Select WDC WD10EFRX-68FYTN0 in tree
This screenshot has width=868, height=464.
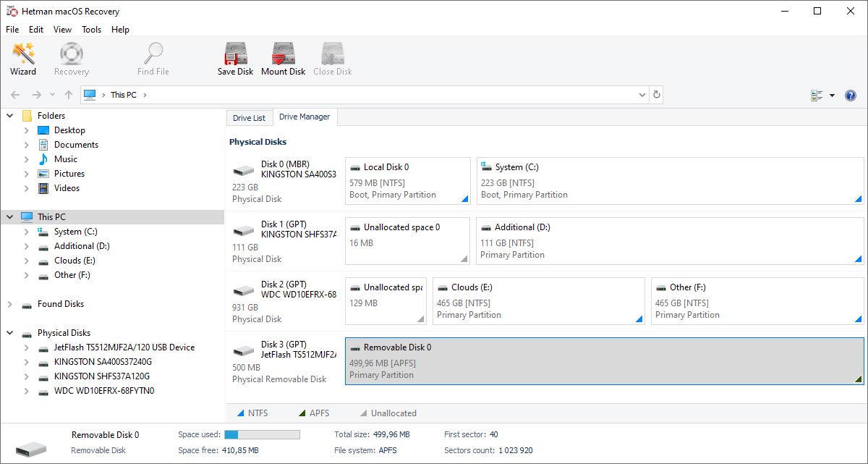click(104, 391)
